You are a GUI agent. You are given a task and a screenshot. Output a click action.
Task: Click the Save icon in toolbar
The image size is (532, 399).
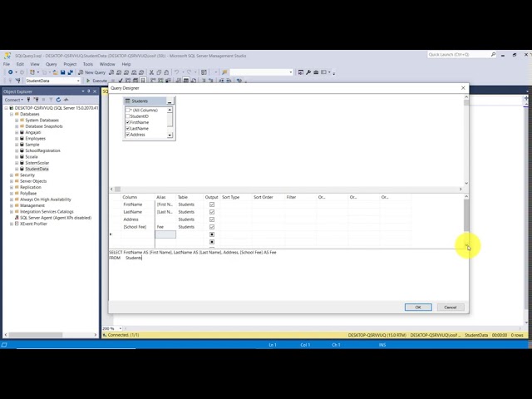point(63,72)
